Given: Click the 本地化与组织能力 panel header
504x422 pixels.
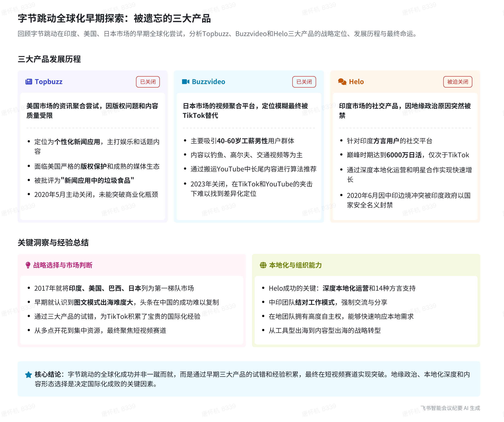Looking at the screenshot, I should 295,265.
